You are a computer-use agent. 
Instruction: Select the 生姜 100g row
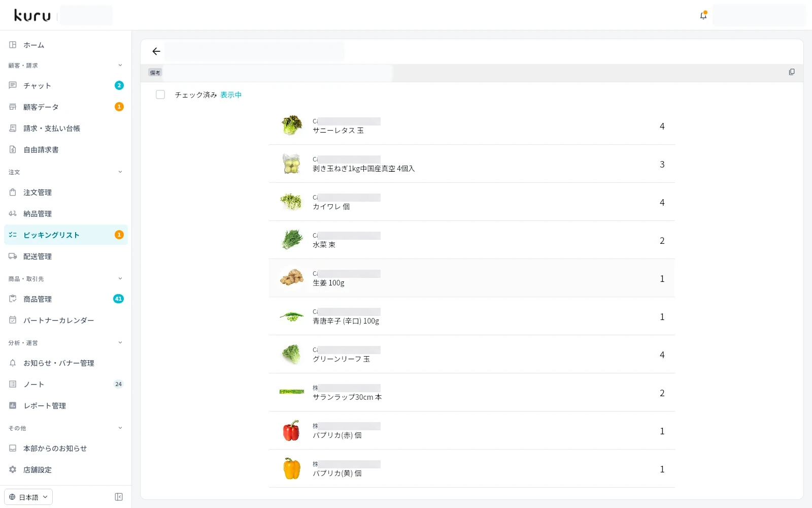[472, 278]
